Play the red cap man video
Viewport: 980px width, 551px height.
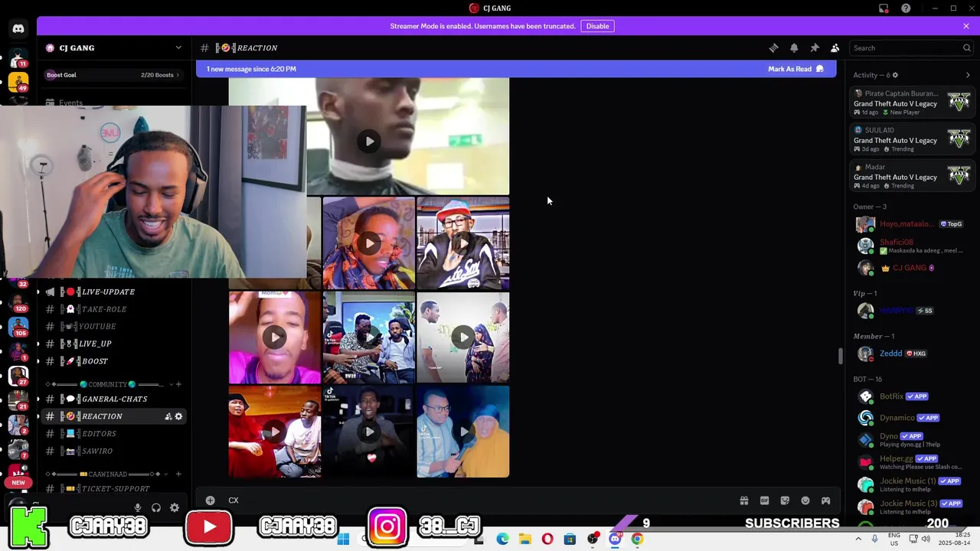coord(463,243)
